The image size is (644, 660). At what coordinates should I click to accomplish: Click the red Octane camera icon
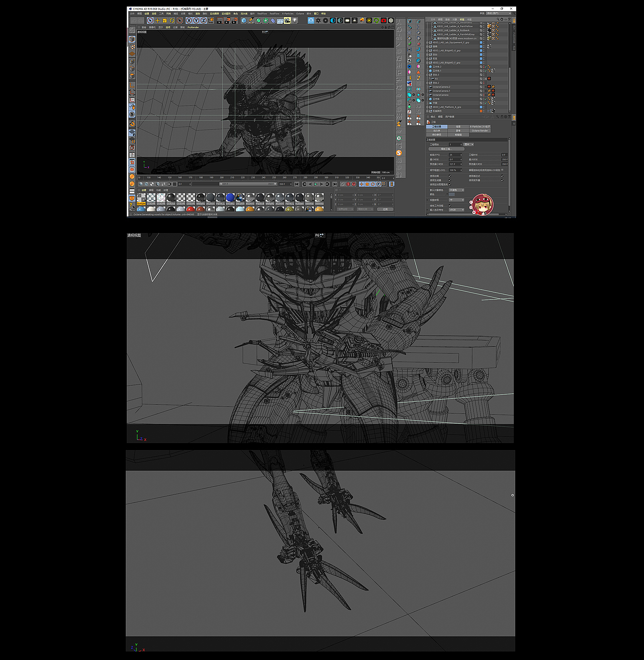coord(383,21)
